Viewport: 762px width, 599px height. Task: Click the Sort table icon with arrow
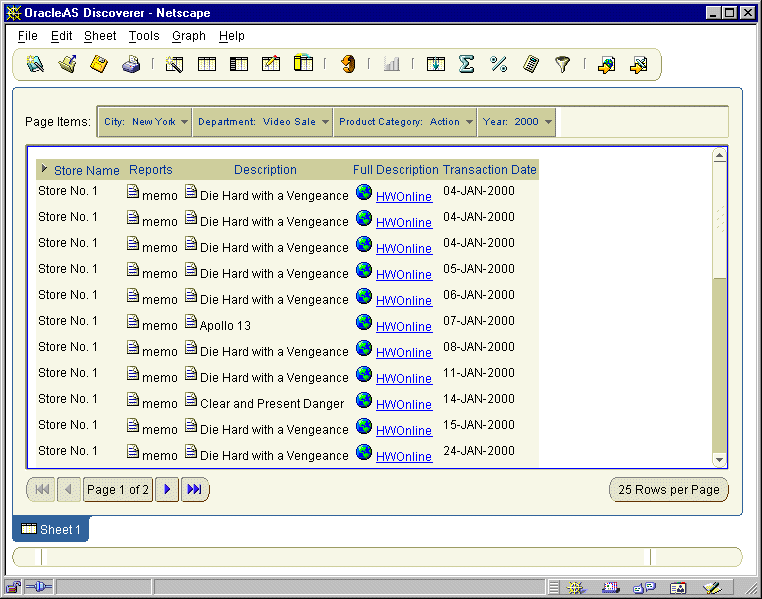(x=435, y=64)
